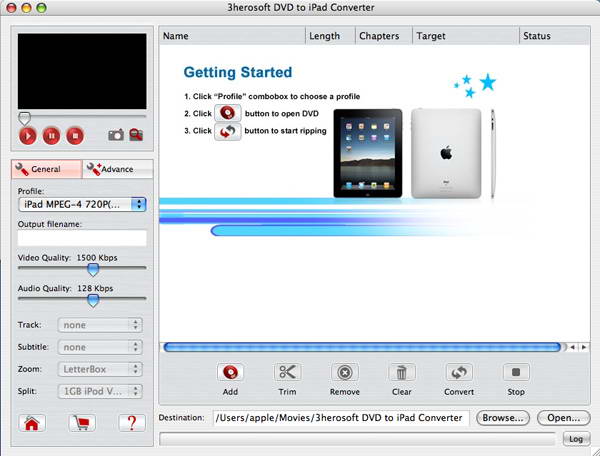Click the scroll right arrow of file list
600x456 pixels.
[x=584, y=347]
